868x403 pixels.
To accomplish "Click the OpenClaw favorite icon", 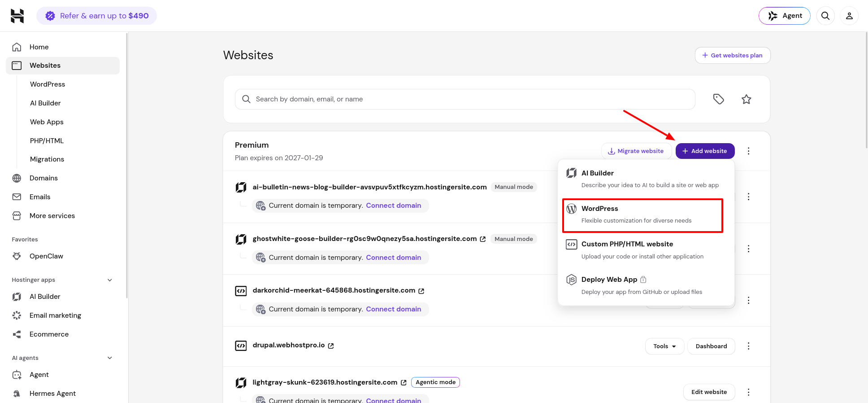I will pyautogui.click(x=17, y=256).
